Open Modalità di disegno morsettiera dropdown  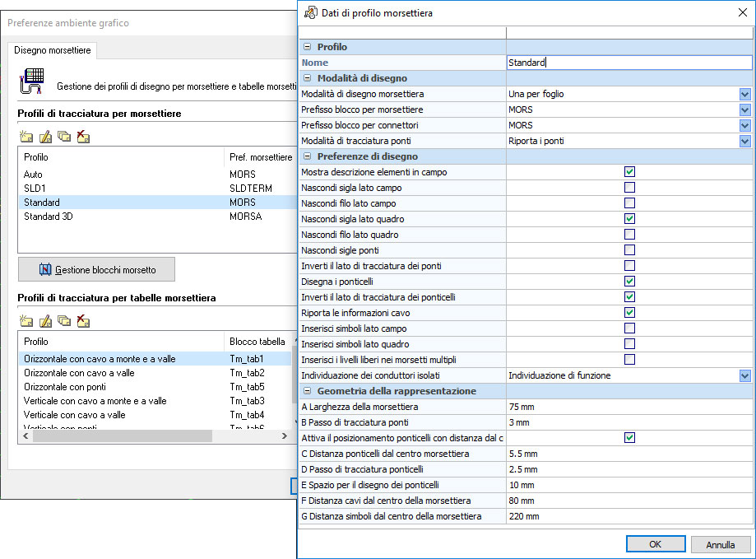(745, 94)
